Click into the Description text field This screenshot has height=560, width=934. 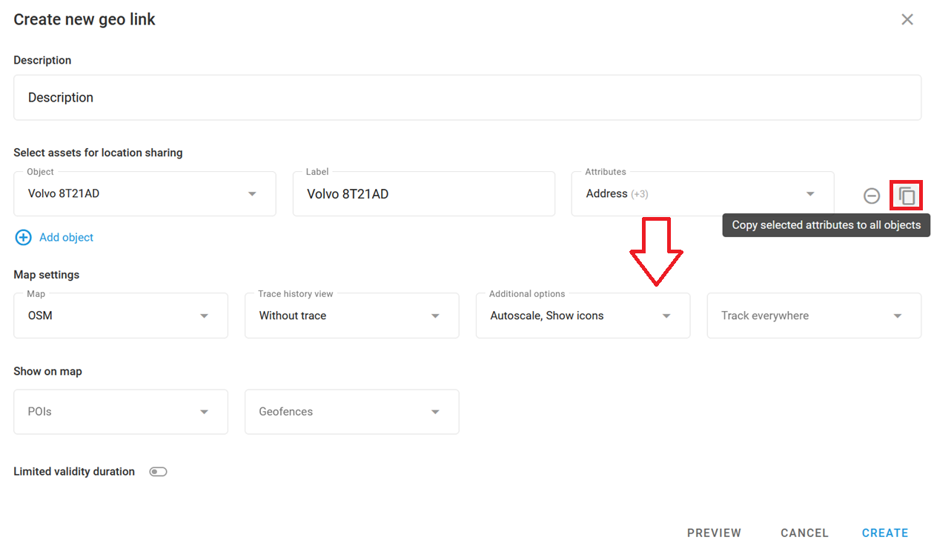467,98
